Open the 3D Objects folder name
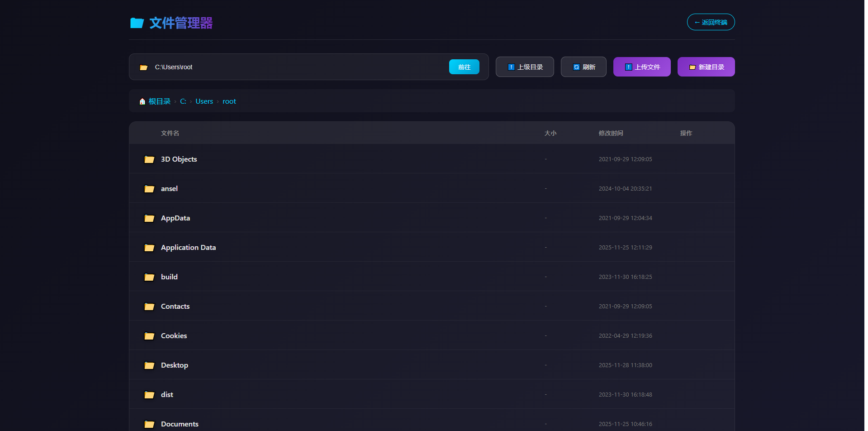Image resolution: width=868 pixels, height=431 pixels. coord(179,159)
